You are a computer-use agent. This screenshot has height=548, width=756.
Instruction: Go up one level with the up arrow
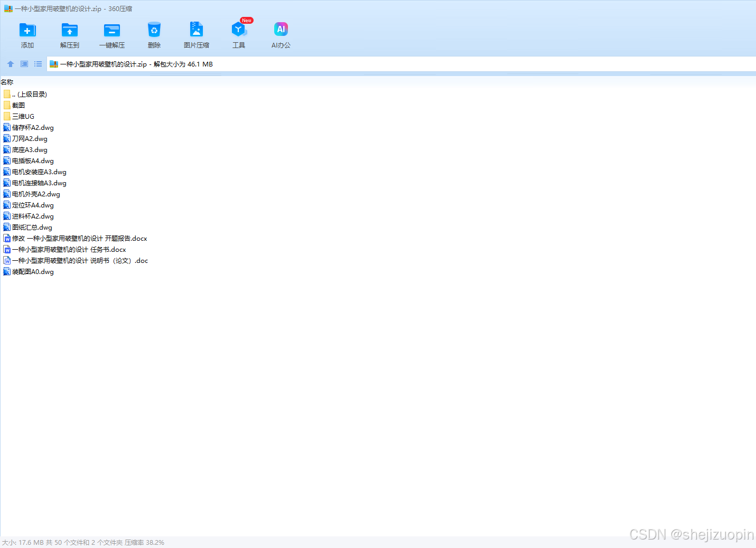coord(11,64)
